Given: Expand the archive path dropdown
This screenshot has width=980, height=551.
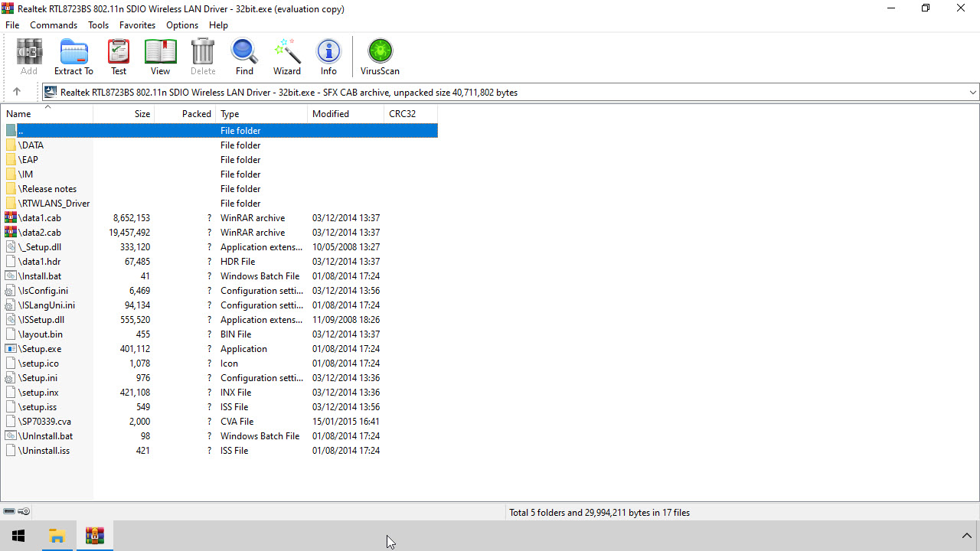Looking at the screenshot, I should coord(972,93).
